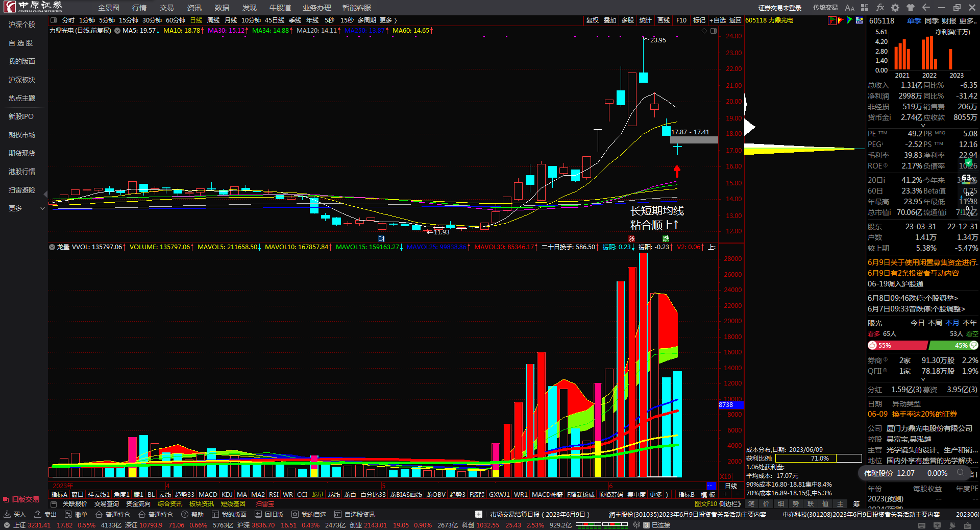
Task: Open news link 06-19调入沪股通
Action: pyautogui.click(x=895, y=284)
